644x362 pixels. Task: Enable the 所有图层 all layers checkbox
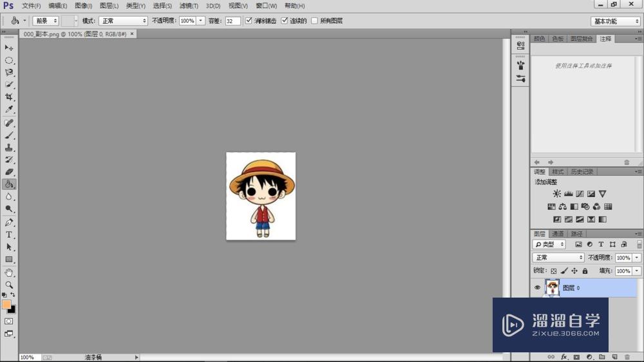[315, 21]
